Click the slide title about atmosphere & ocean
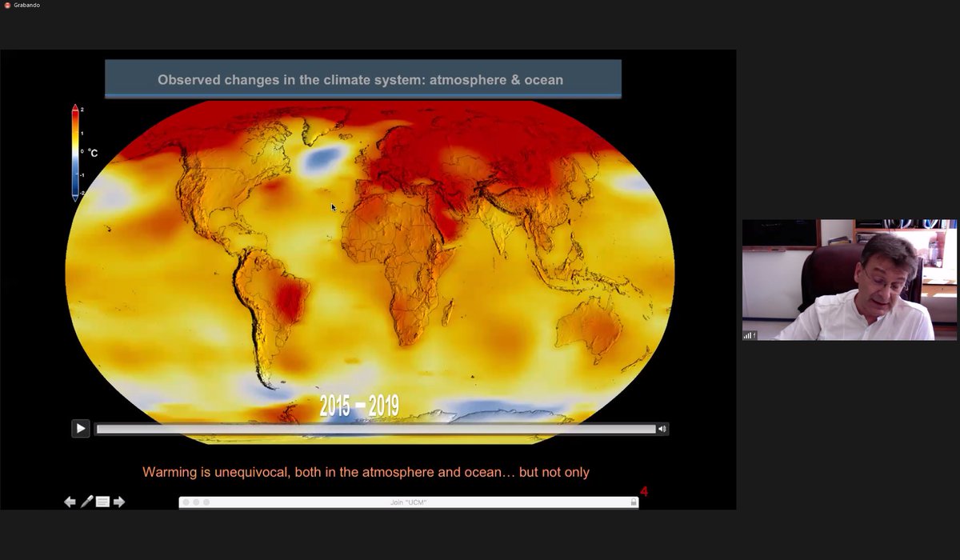This screenshot has height=560, width=960. [361, 80]
